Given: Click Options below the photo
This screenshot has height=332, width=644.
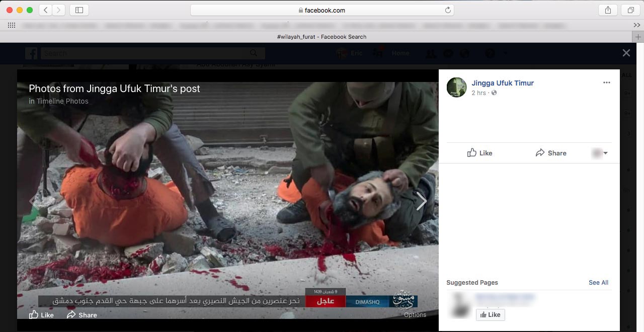Looking at the screenshot, I should [415, 315].
